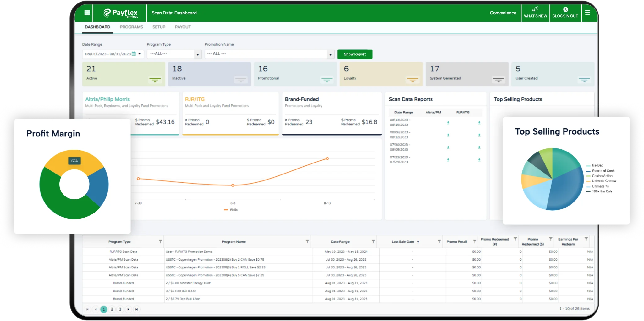The image size is (644, 321).
Task: Open the Promotion Name dropdown
Action: coord(269,54)
